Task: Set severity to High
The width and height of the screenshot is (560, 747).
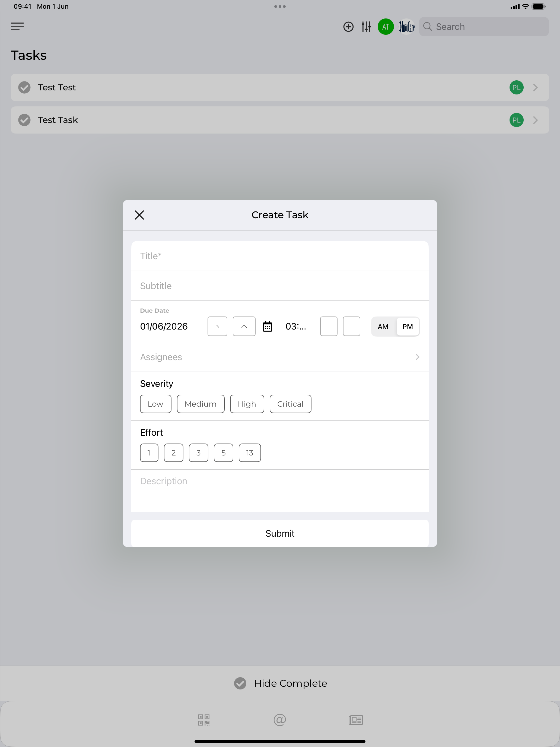Action: click(x=247, y=404)
